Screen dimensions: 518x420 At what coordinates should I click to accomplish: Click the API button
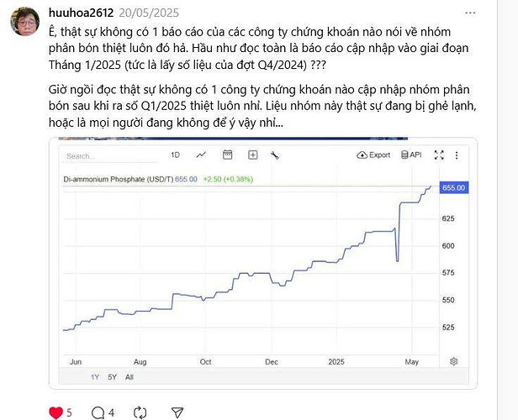411,155
